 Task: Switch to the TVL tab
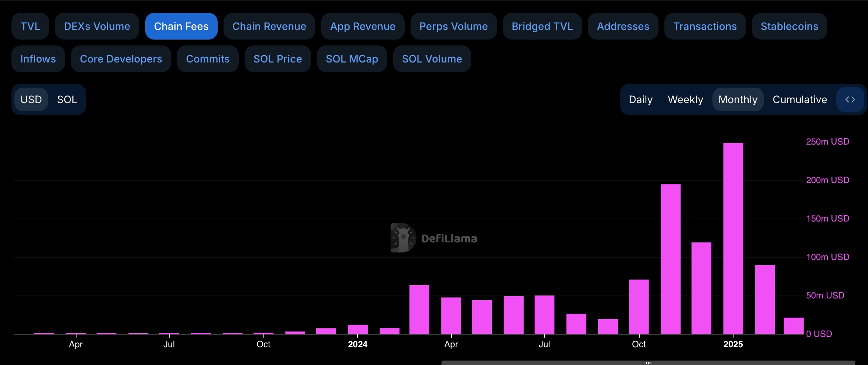point(30,26)
